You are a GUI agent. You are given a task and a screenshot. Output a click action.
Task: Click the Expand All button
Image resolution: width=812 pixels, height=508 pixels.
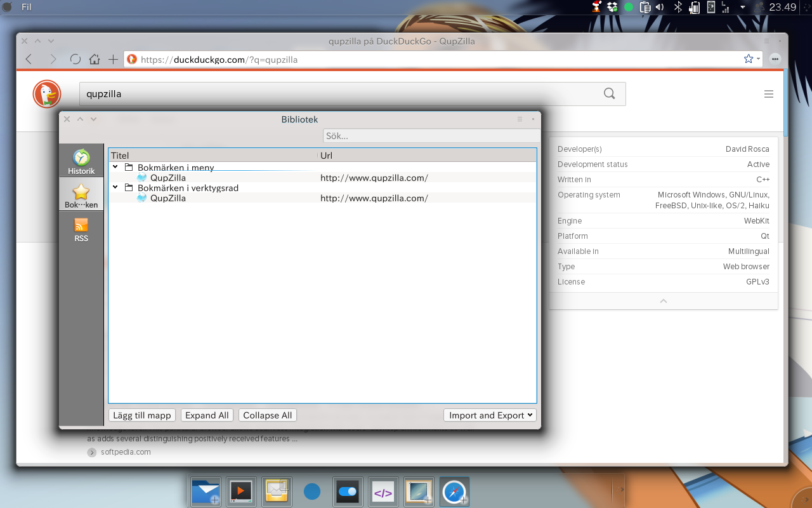(207, 415)
